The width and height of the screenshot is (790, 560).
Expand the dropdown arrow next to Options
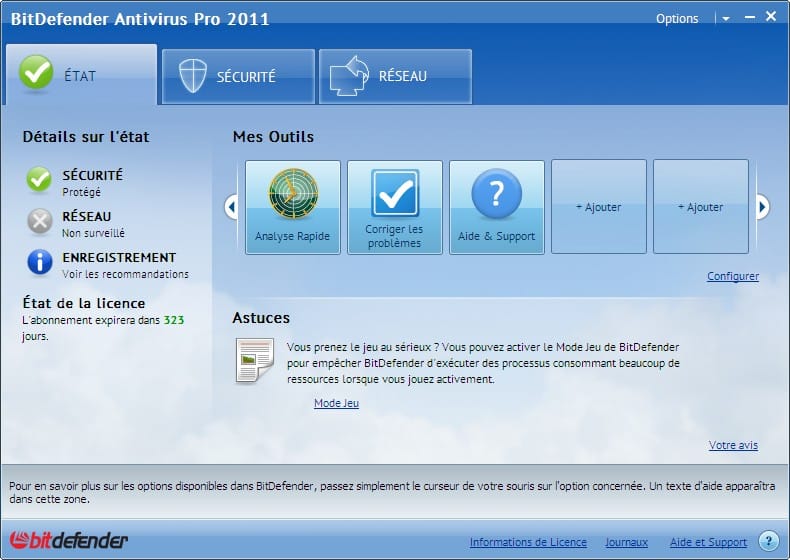click(726, 19)
